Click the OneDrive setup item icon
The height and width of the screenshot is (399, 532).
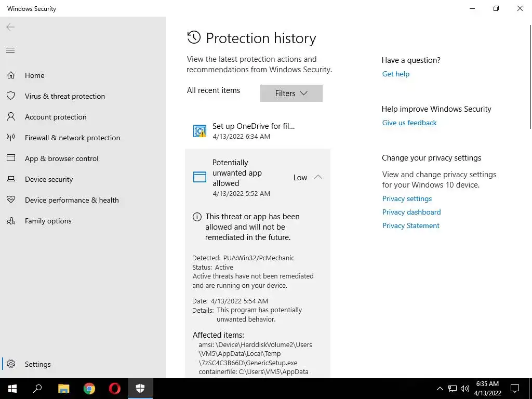(x=199, y=131)
